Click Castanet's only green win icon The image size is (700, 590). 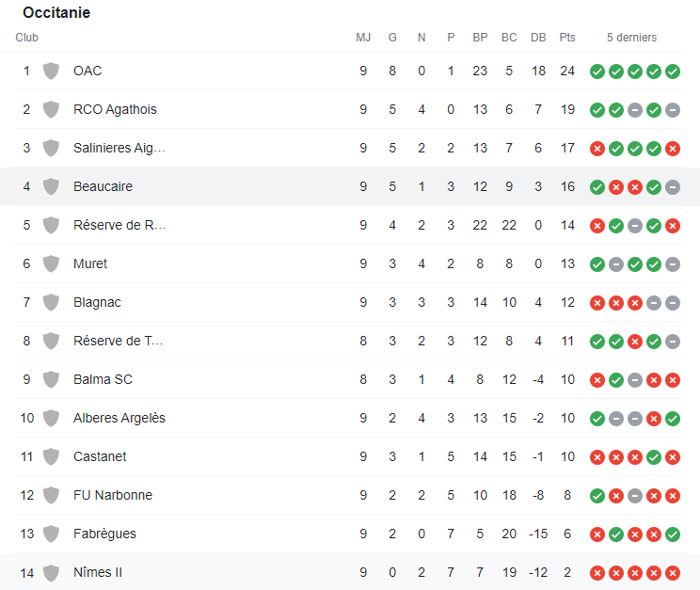(654, 457)
